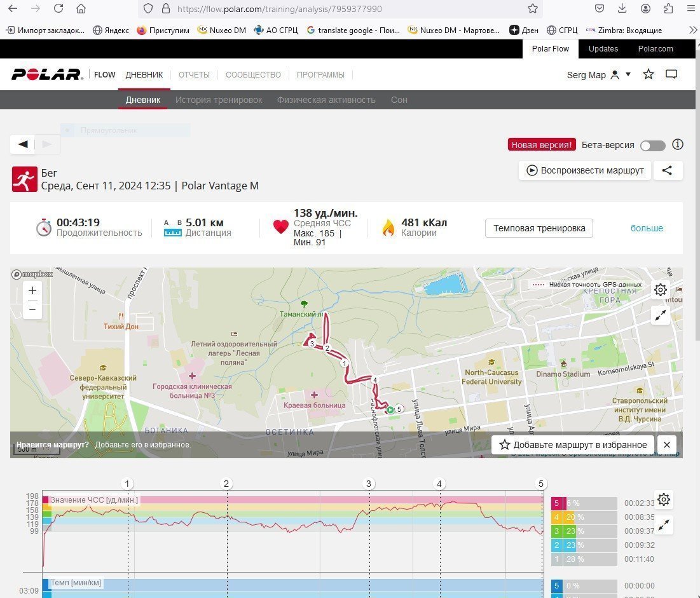The width and height of the screenshot is (700, 598).
Task: Bookmark this page with the star icon
Action: click(533, 8)
